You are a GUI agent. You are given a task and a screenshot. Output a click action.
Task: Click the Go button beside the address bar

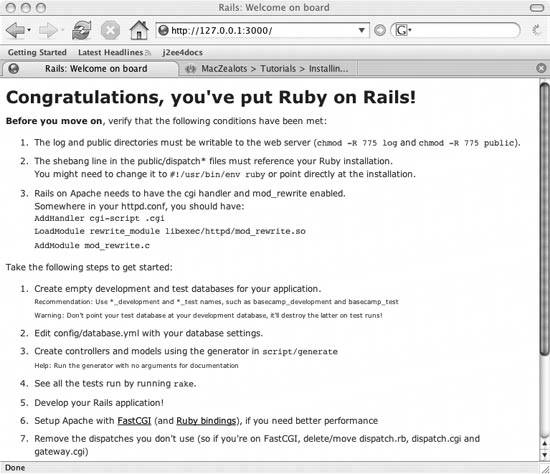(x=380, y=30)
